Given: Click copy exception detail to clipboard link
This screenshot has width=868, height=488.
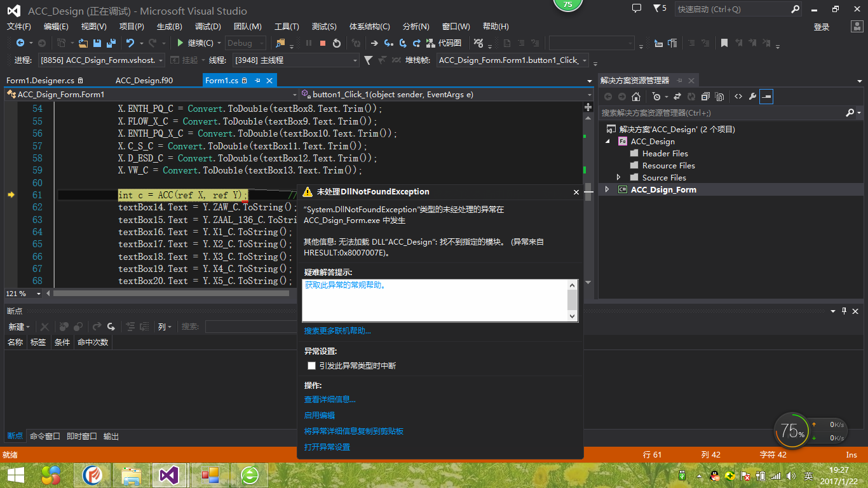Looking at the screenshot, I should pos(354,431).
